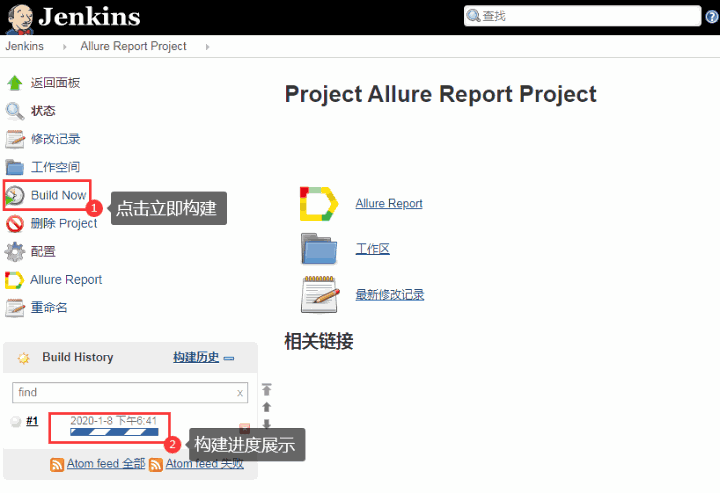Click RSS icon for Atom feed 全部
This screenshot has width=720, height=493.
57,465
